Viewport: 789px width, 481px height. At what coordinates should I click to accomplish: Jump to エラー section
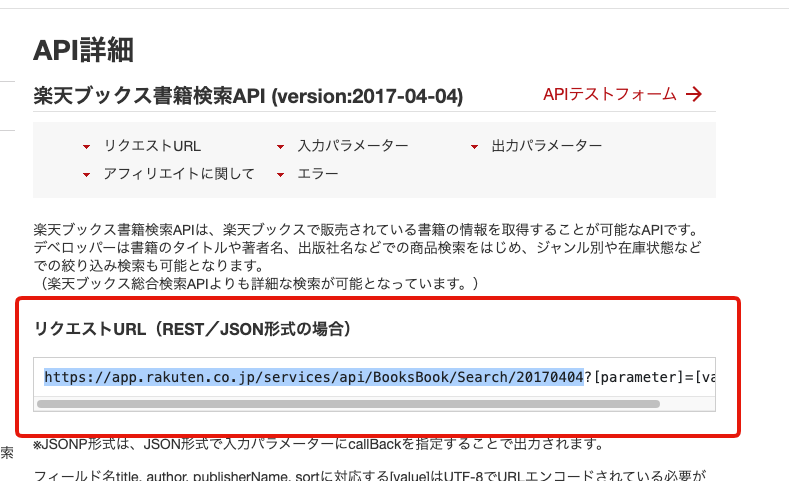(318, 174)
